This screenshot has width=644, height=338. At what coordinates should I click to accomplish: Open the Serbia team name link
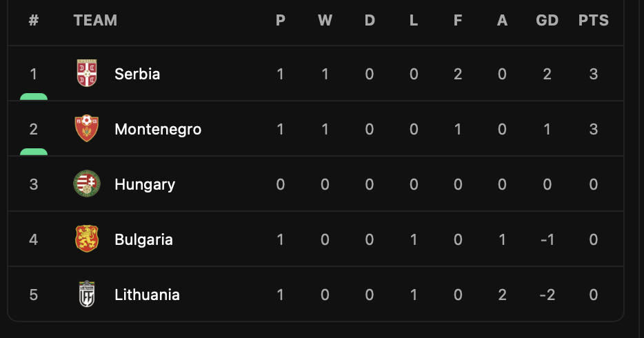137,74
